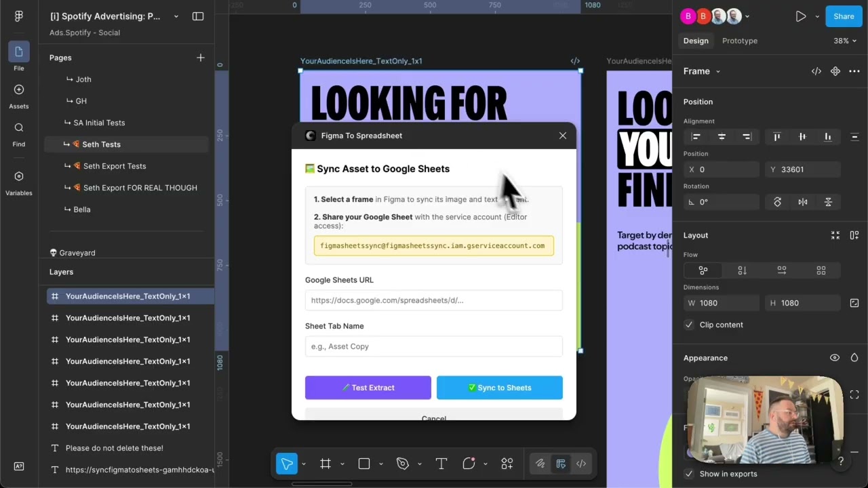Toggle the sidebar layout icon
868x488 pixels.
pyautogui.click(x=198, y=16)
